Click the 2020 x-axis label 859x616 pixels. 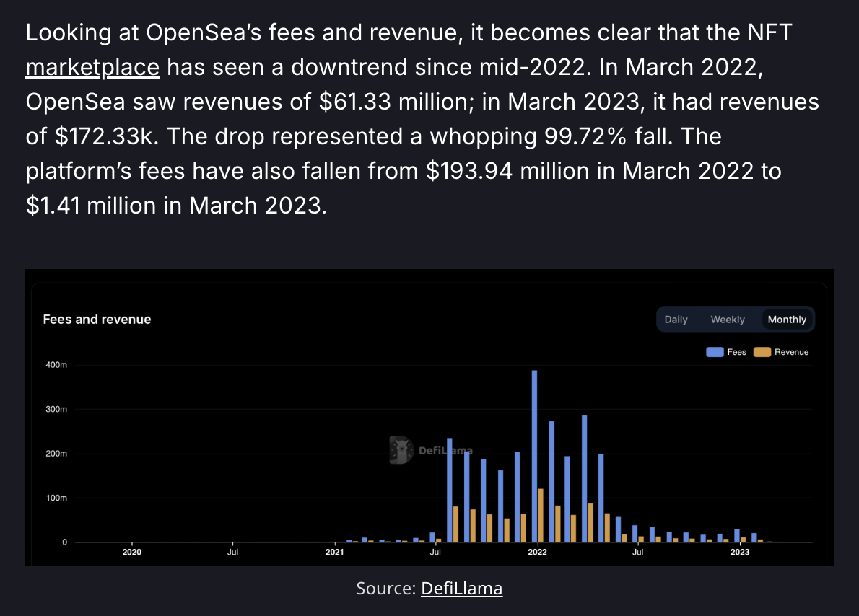(x=132, y=552)
